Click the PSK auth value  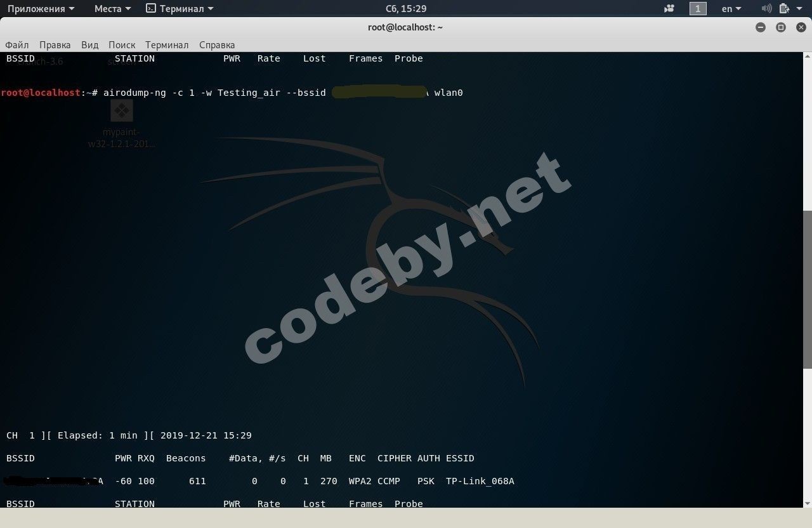click(x=426, y=481)
